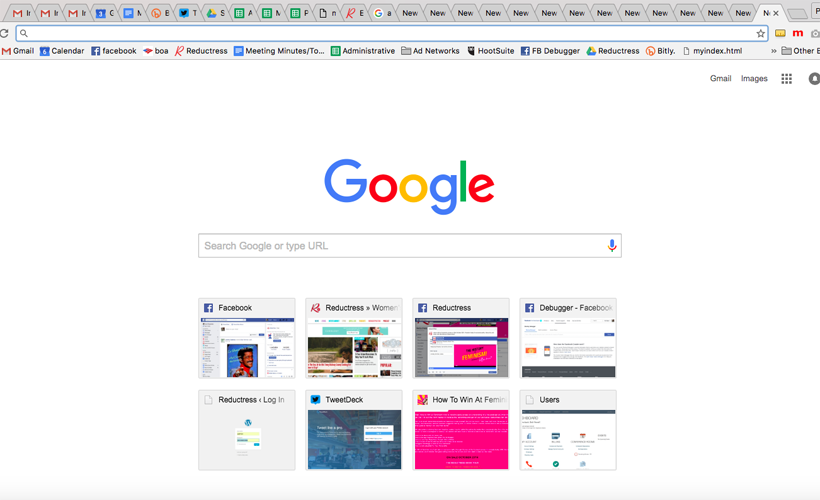Switch to the Google Drive tab

214,13
